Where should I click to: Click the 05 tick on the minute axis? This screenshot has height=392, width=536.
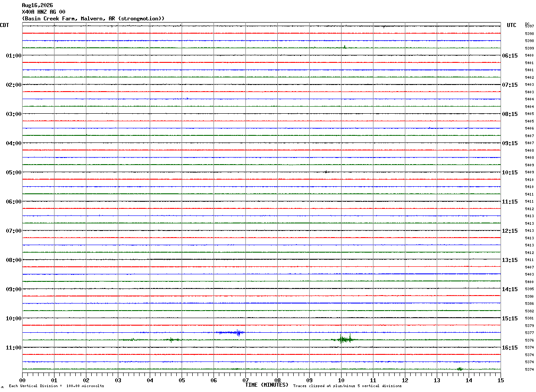182,380
